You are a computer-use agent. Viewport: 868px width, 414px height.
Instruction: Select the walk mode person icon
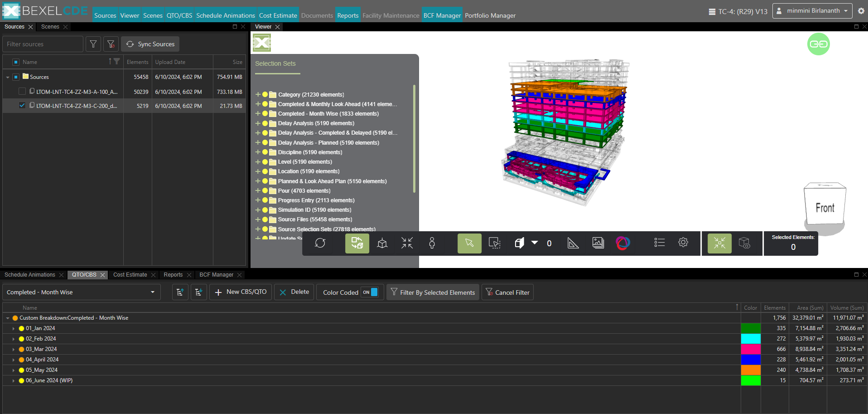432,244
